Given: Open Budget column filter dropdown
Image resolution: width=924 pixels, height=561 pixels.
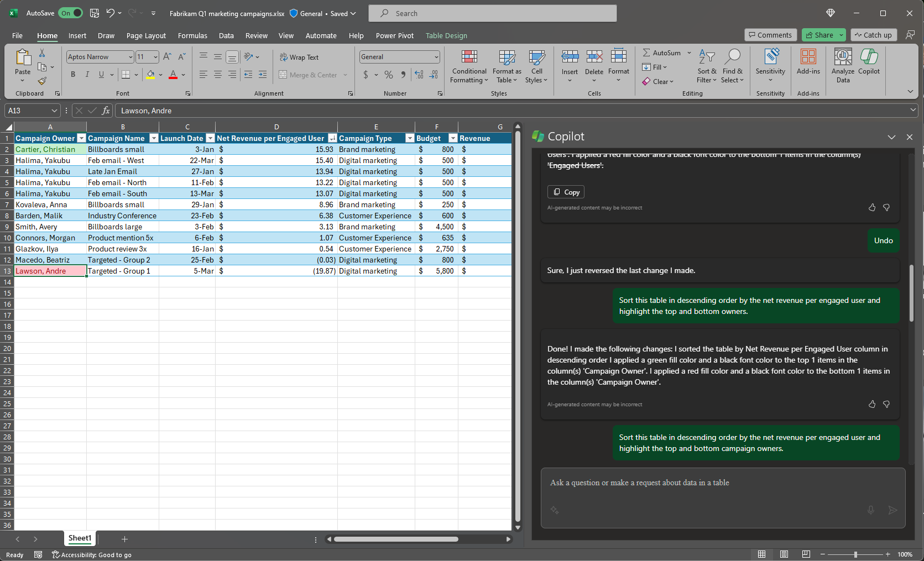Looking at the screenshot, I should [x=453, y=138].
